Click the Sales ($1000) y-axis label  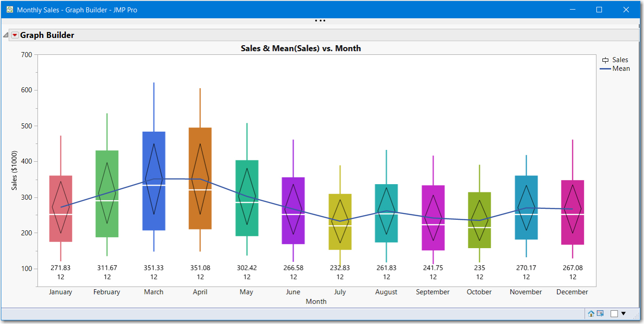pos(15,170)
